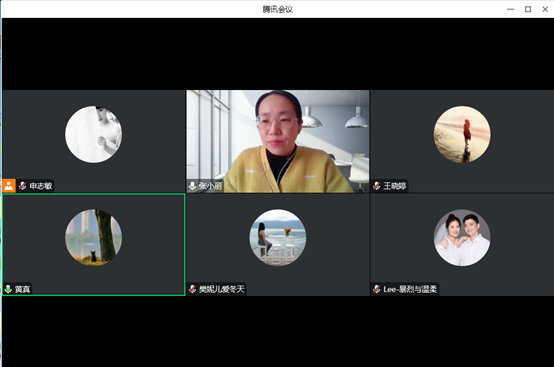
Task: Click the live video feed of 张小丽
Action: tap(278, 141)
